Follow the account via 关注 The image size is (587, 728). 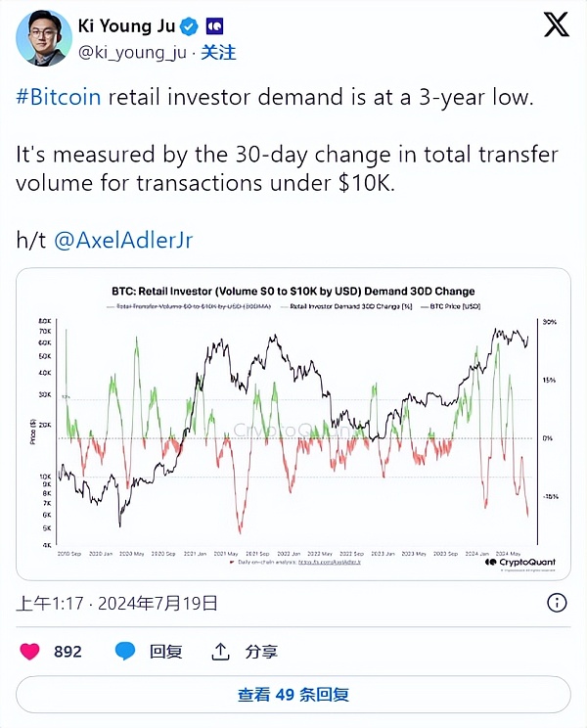pyautogui.click(x=218, y=52)
